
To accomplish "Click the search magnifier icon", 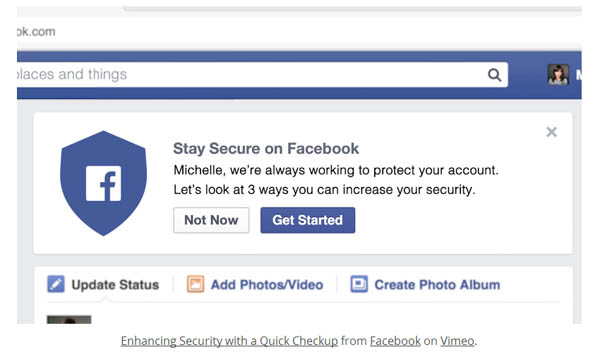I will tap(494, 75).
